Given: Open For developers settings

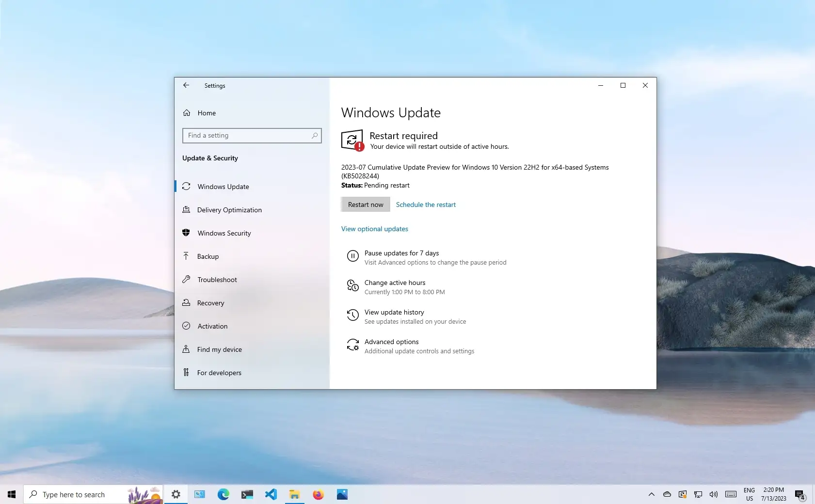Looking at the screenshot, I should pyautogui.click(x=252, y=373).
